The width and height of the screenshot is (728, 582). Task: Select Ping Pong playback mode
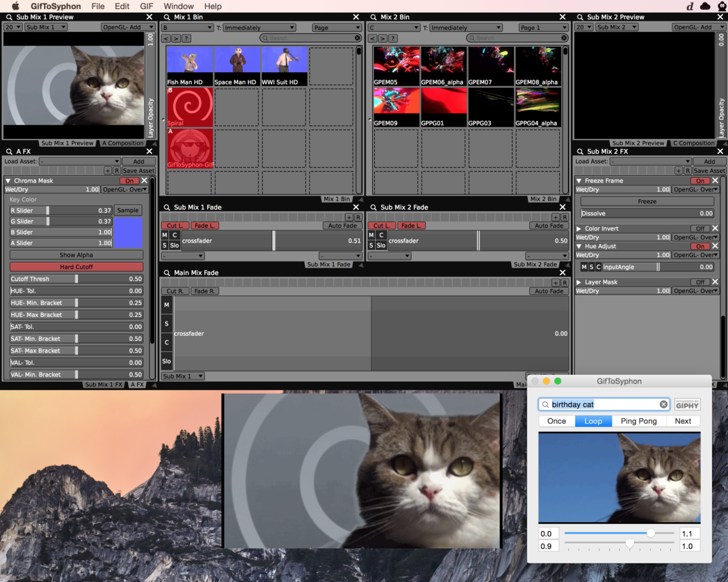point(638,421)
